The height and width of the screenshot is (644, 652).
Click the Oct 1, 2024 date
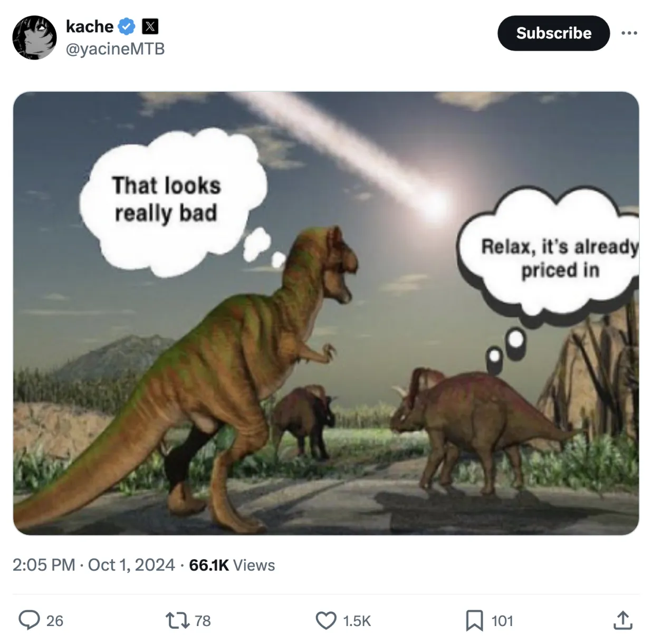131,565
